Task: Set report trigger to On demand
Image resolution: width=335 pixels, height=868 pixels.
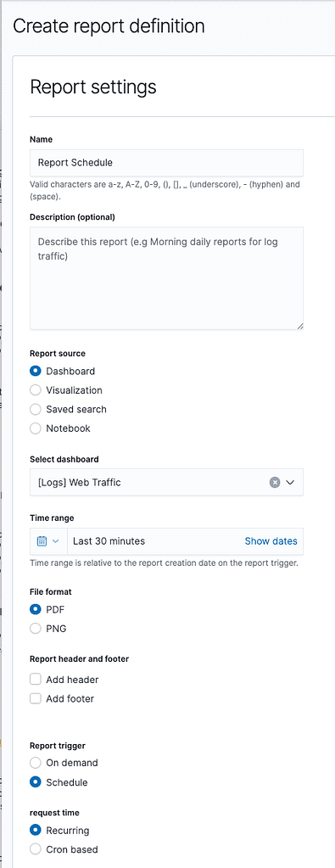Action: (36, 763)
